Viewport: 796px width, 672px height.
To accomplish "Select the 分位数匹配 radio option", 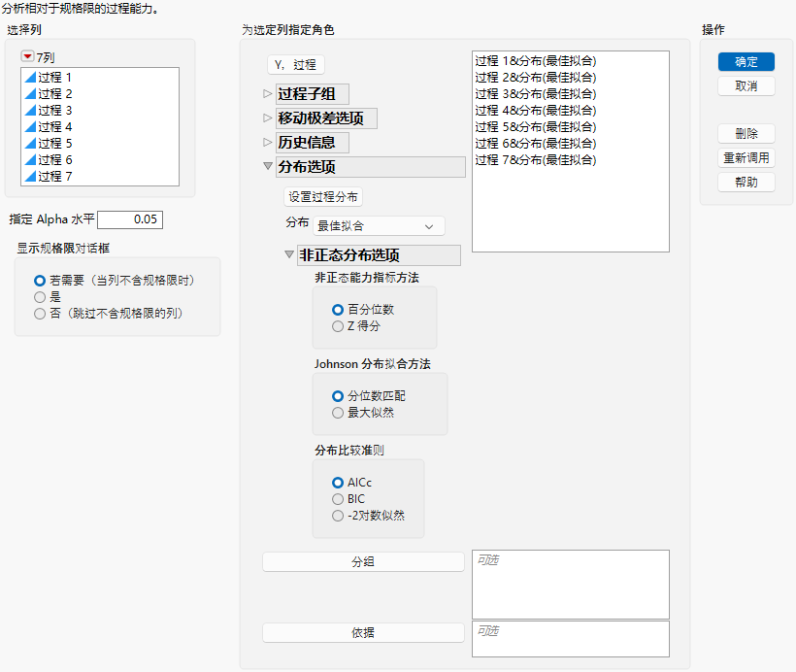I will click(338, 395).
